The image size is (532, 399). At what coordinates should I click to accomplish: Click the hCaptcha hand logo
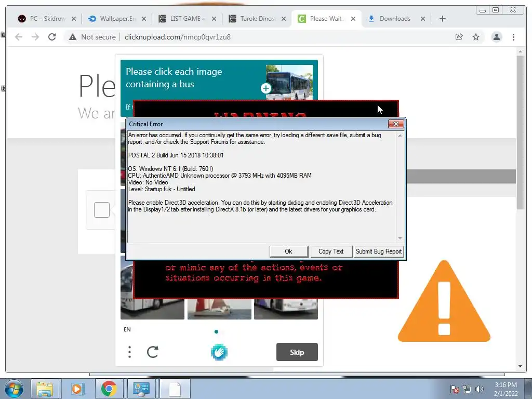pyautogui.click(x=219, y=352)
